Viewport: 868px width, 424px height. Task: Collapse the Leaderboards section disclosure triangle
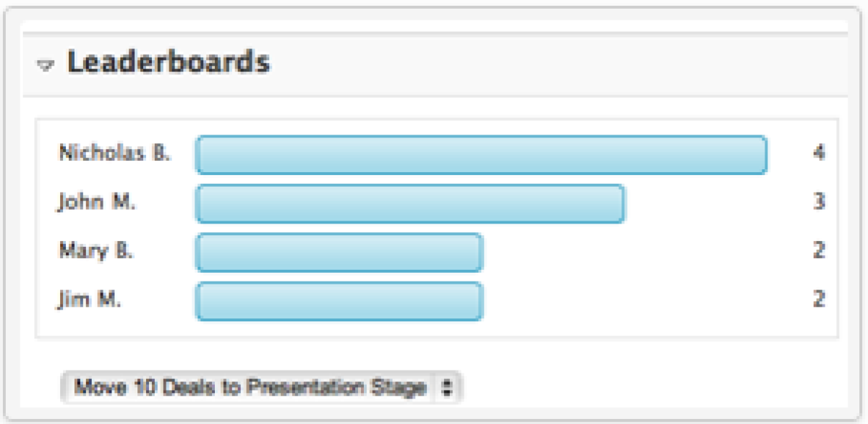[x=46, y=65]
